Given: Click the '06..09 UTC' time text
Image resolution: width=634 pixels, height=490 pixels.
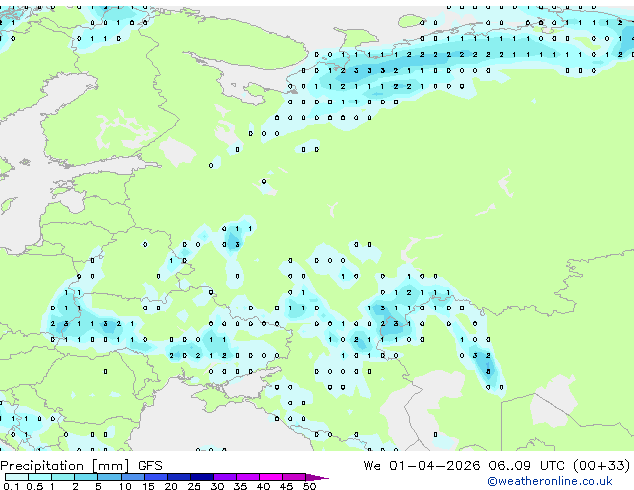Looking at the screenshot, I should coord(528,466).
